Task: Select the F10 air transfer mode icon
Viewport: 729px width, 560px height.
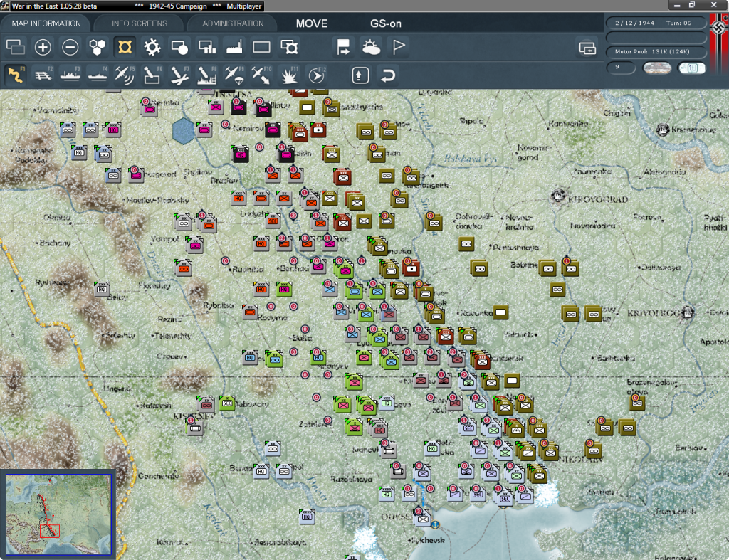Action: (x=261, y=75)
